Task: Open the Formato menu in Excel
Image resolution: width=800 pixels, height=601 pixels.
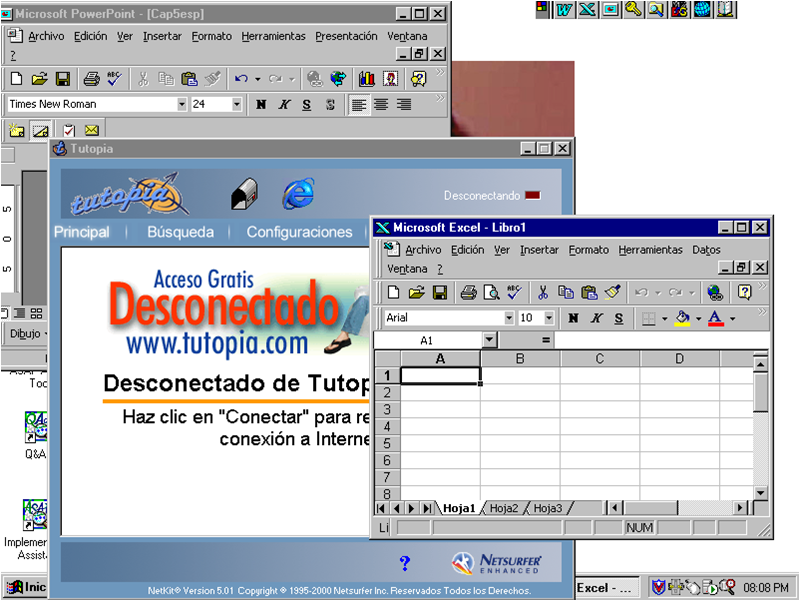Action: point(589,250)
